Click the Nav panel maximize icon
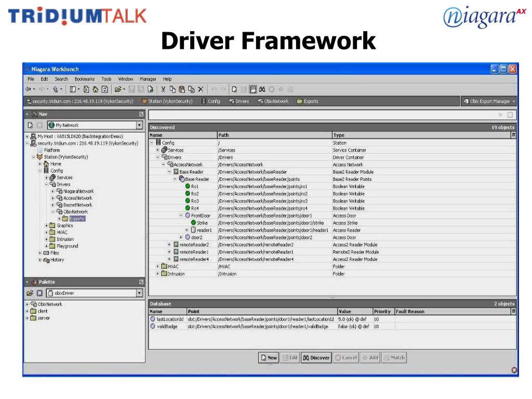Screen dimensions: 532x399 click(141, 114)
